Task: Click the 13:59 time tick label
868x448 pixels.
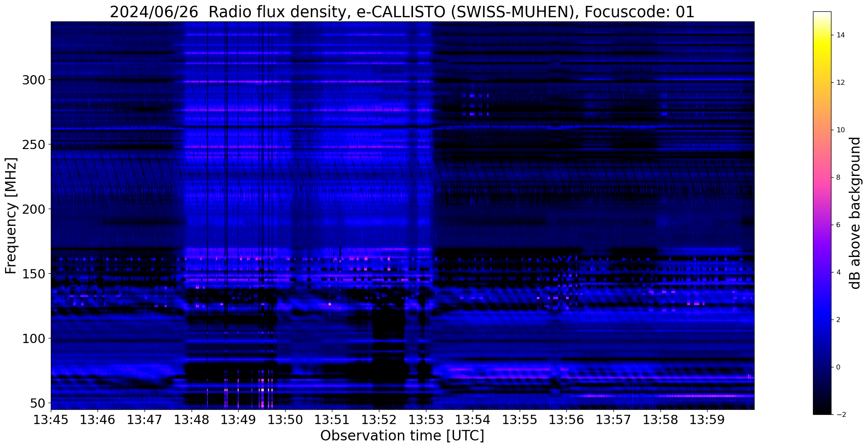Action: point(707,419)
